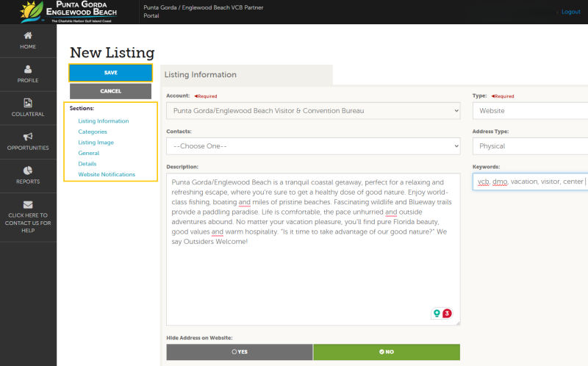The width and height of the screenshot is (588, 366).
Task: Click the contact-us envelope icon
Action: pyautogui.click(x=28, y=205)
